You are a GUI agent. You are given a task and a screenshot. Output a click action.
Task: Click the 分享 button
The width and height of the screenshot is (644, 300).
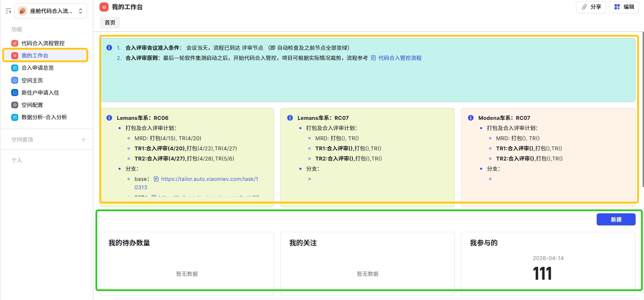[x=591, y=7]
